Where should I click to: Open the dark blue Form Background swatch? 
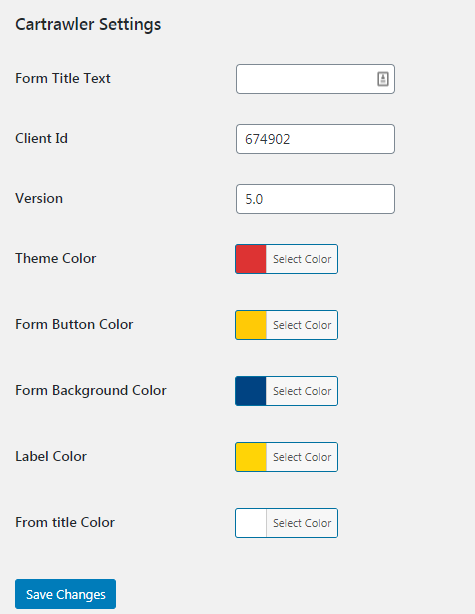(251, 391)
